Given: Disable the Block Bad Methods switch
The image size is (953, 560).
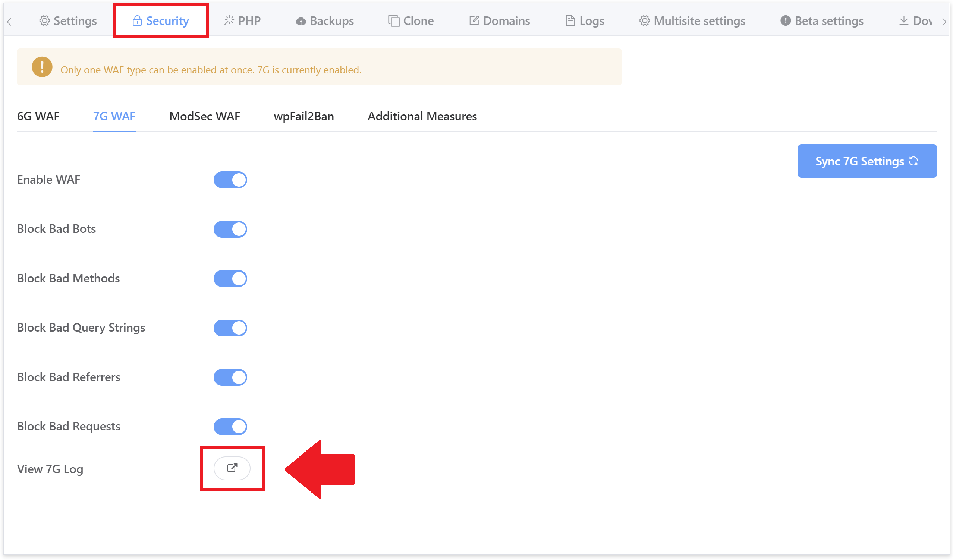Looking at the screenshot, I should click(x=230, y=278).
